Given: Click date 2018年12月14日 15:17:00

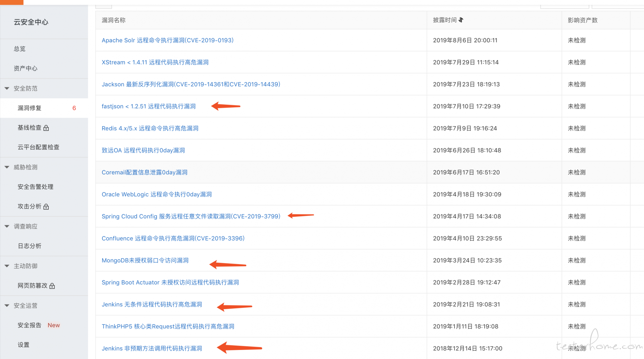Looking at the screenshot, I should point(468,349).
